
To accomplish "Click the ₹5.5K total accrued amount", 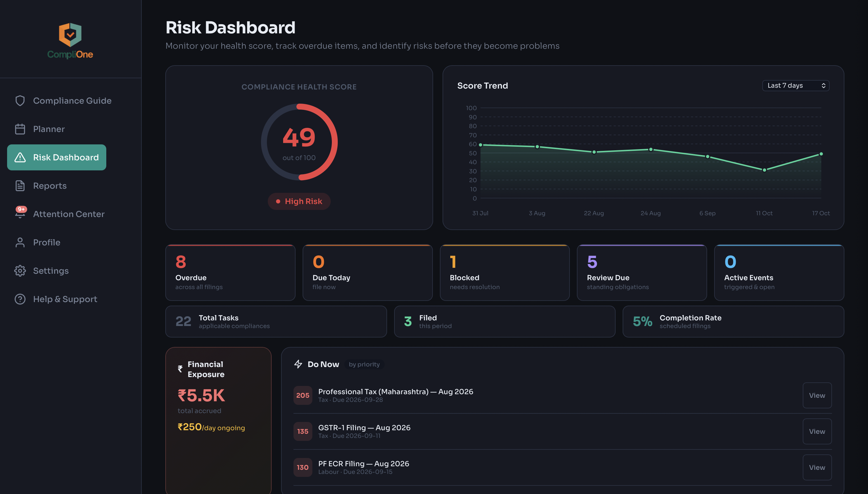I will (x=201, y=395).
